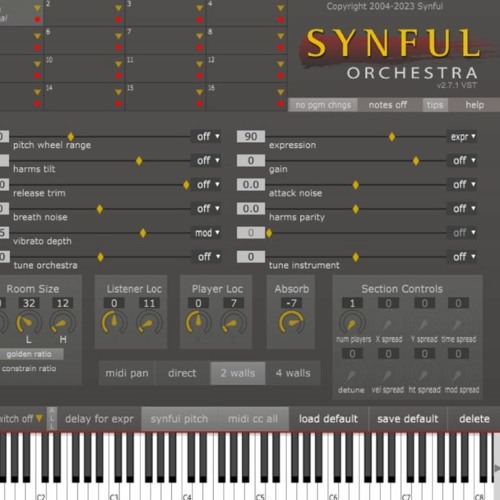This screenshot has width=500, height=500.
Task: Open expression expr controller dropdown
Action: point(462,136)
